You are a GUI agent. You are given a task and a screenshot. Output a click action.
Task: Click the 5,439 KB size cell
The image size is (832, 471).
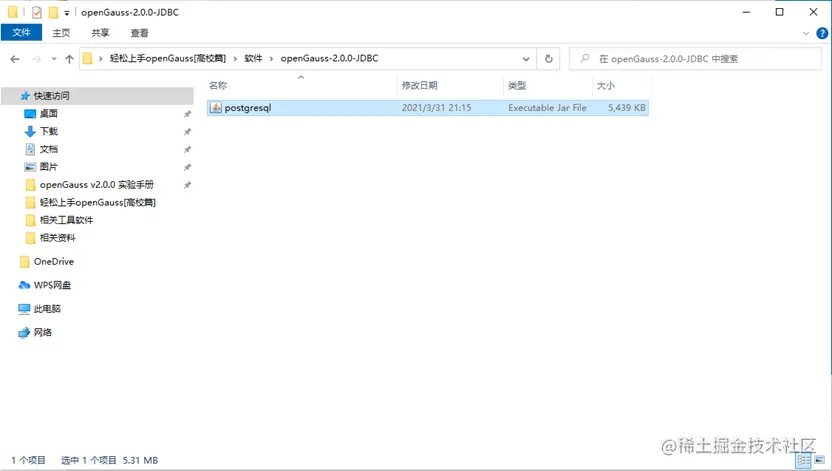tap(627, 108)
